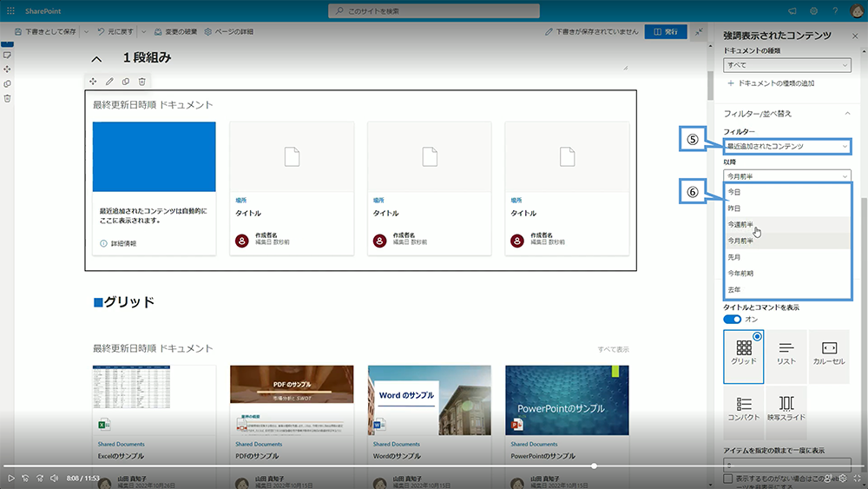Screen dimensions: 868x489
Task: Open the Word のサンプル thumbnail
Action: tap(429, 400)
